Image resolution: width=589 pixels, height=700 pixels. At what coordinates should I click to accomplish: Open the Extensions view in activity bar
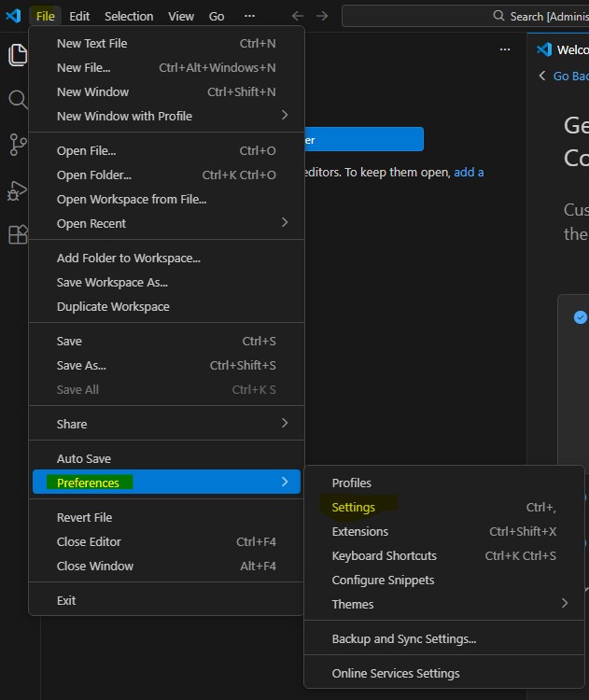[18, 234]
